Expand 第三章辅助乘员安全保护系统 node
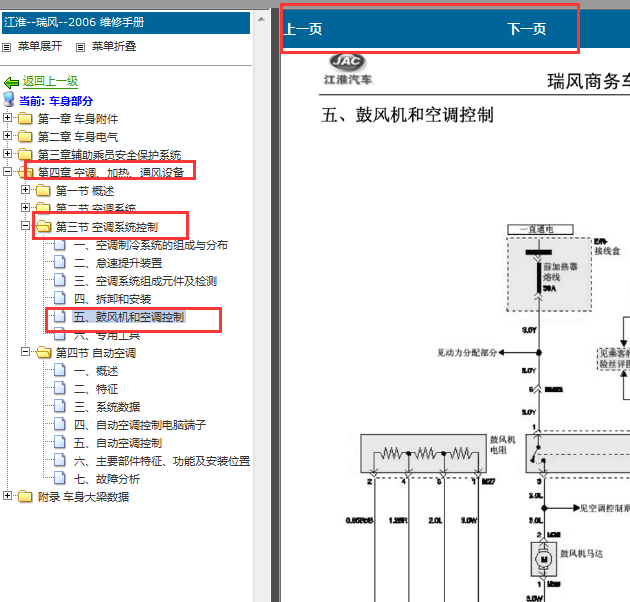Screen dimensions: 630x602 [x=7, y=154]
